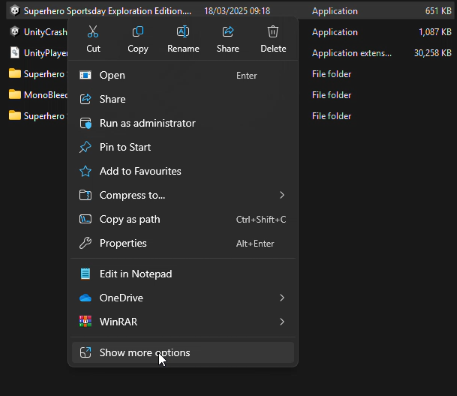Image resolution: width=457 pixels, height=396 pixels.
Task: Expand the OneDrive submenu arrow
Action: click(x=282, y=298)
